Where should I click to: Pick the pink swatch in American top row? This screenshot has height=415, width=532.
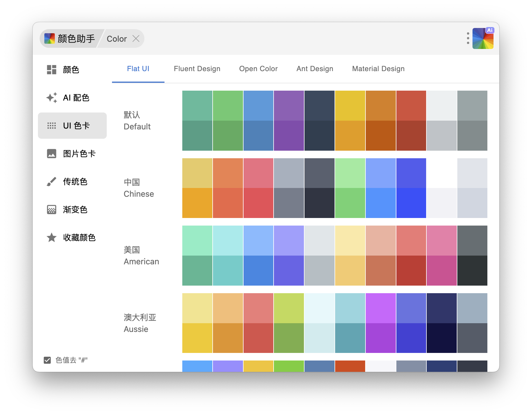[442, 240]
